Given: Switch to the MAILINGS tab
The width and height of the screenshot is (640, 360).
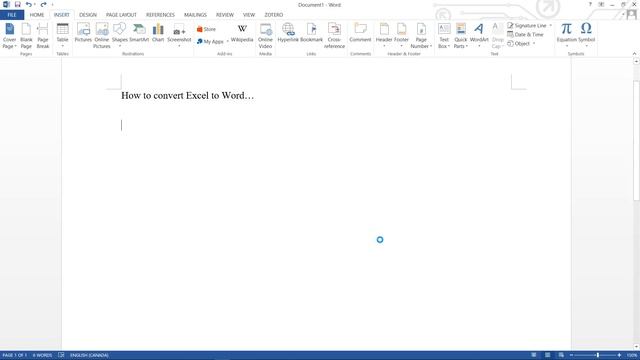Looking at the screenshot, I should click(x=195, y=15).
